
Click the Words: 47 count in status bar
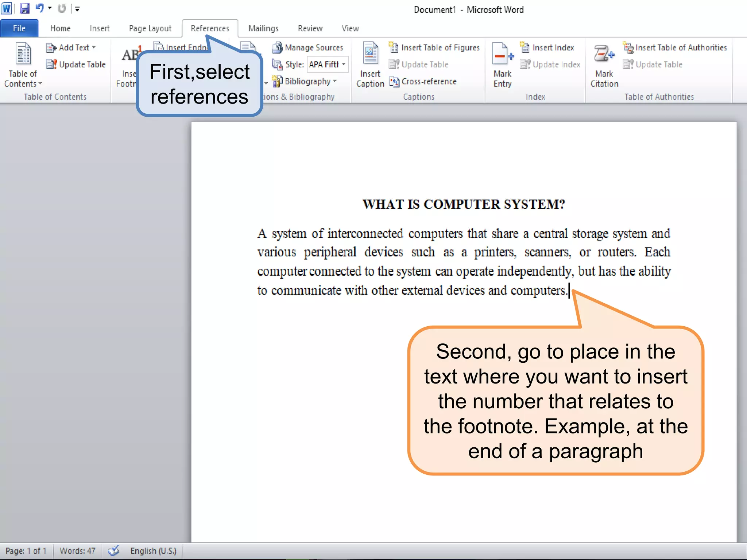tap(77, 551)
